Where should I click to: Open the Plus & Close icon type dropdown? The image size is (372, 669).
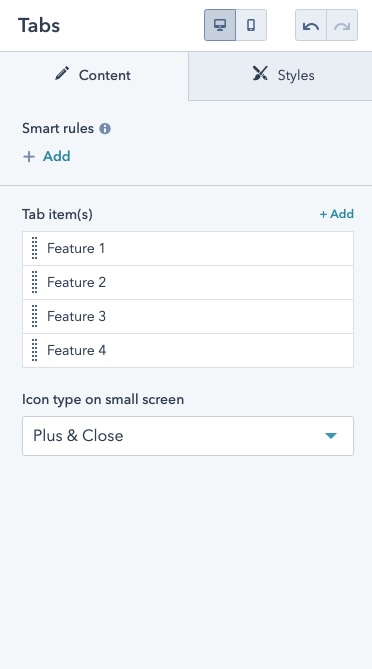coord(188,436)
